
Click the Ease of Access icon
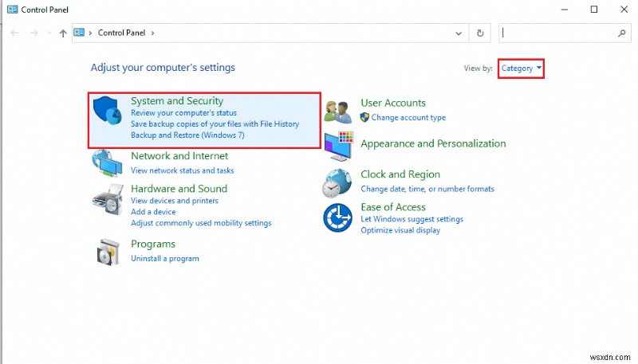[x=337, y=217]
